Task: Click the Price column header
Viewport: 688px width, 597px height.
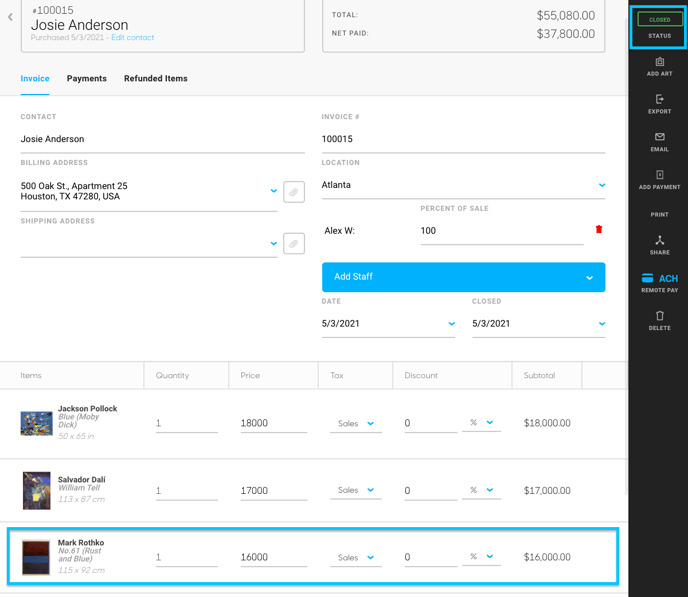Action: (250, 375)
